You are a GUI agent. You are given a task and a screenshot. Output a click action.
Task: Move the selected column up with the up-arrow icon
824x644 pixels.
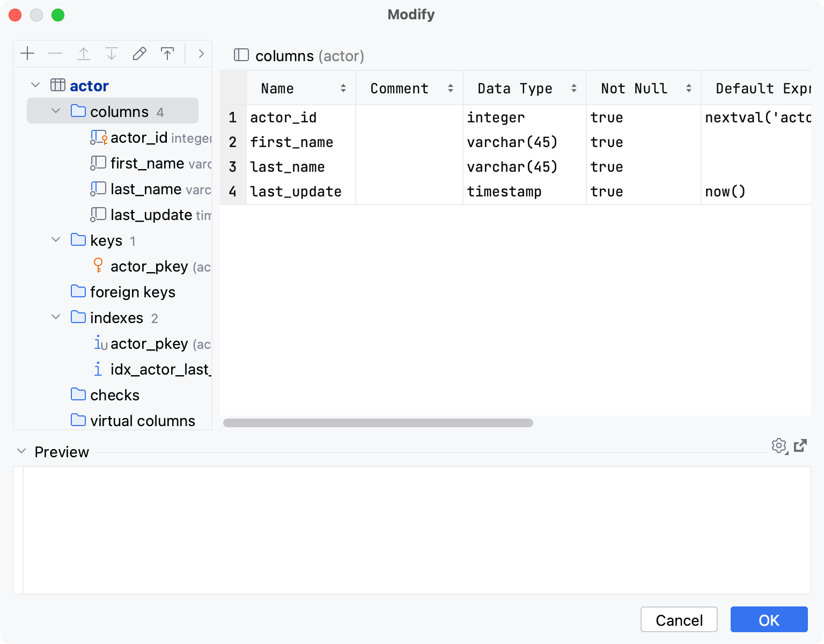pyautogui.click(x=84, y=54)
